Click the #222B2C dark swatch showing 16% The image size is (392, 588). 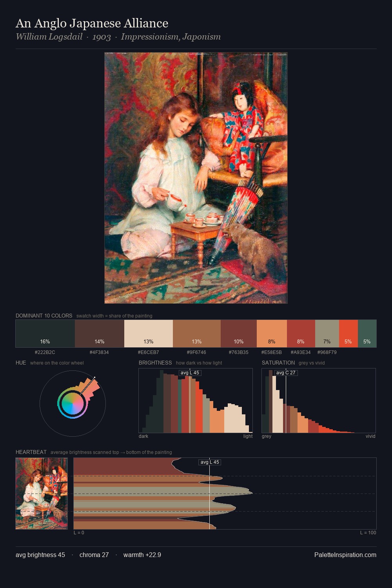click(45, 334)
